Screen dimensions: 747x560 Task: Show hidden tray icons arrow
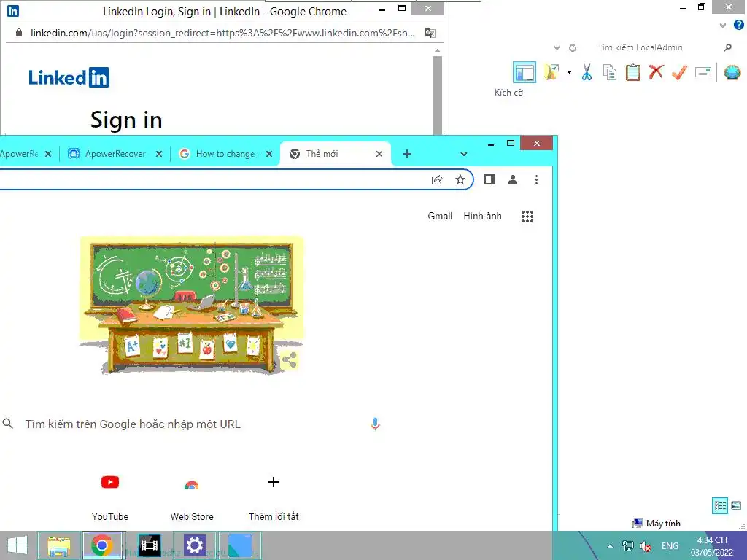[610, 546]
